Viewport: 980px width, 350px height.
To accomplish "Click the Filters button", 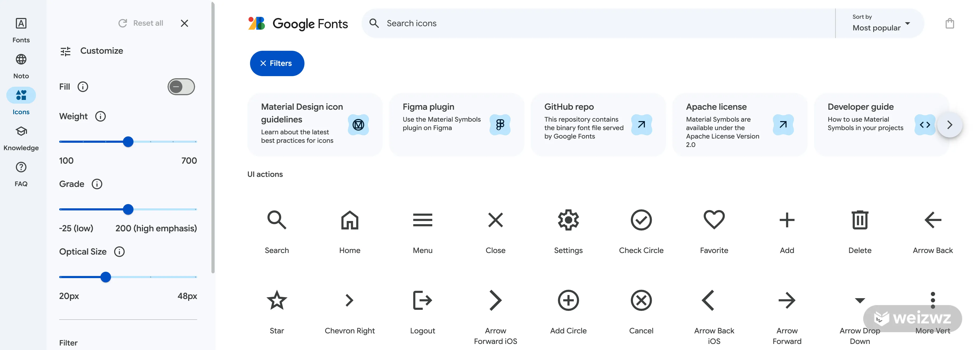I will (277, 63).
